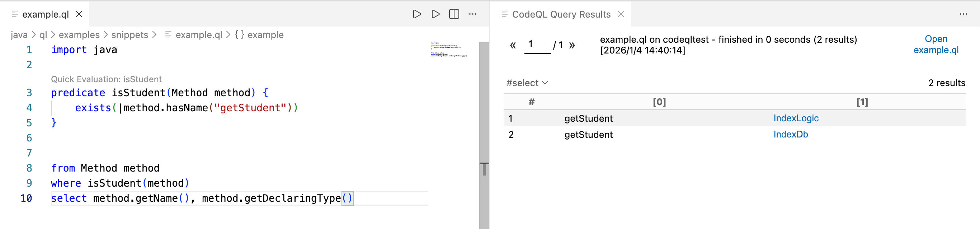Click the first Run Query play icon
The width and height of the screenshot is (980, 229).
point(416,14)
